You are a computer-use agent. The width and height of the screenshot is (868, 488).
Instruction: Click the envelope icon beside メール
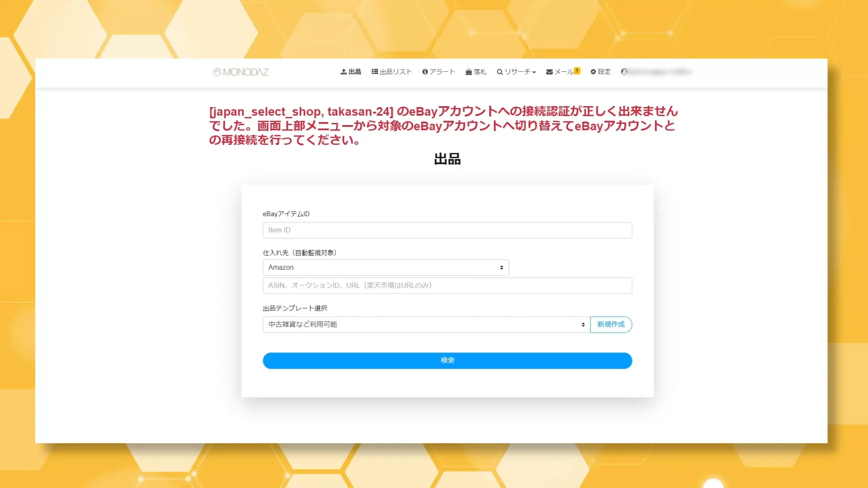point(549,72)
